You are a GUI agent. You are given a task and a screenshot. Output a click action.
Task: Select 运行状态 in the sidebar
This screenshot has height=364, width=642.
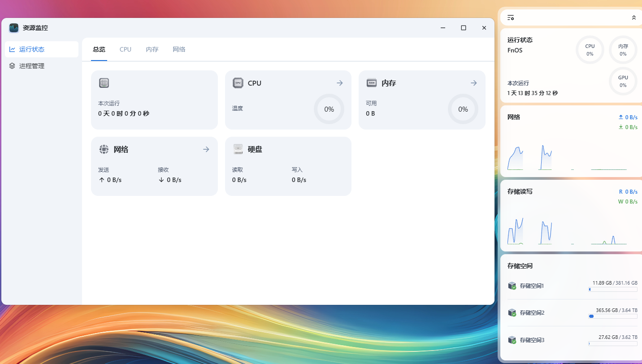(x=42, y=49)
